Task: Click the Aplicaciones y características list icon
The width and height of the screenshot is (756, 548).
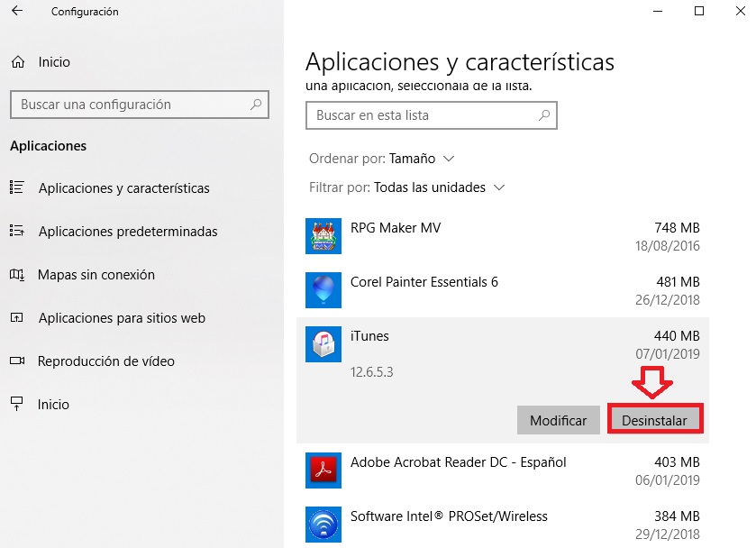Action: click(17, 187)
